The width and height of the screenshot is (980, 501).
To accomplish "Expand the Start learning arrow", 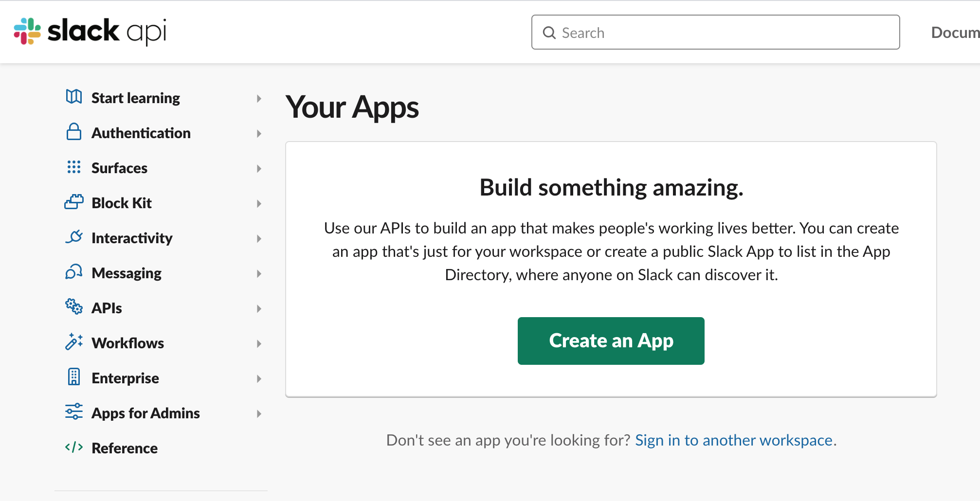I will click(259, 99).
